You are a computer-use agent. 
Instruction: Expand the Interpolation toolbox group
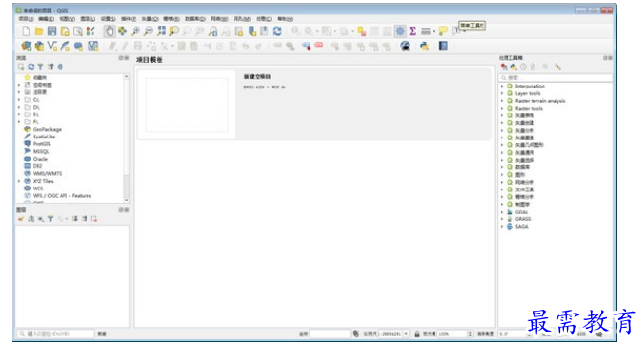pyautogui.click(x=502, y=87)
